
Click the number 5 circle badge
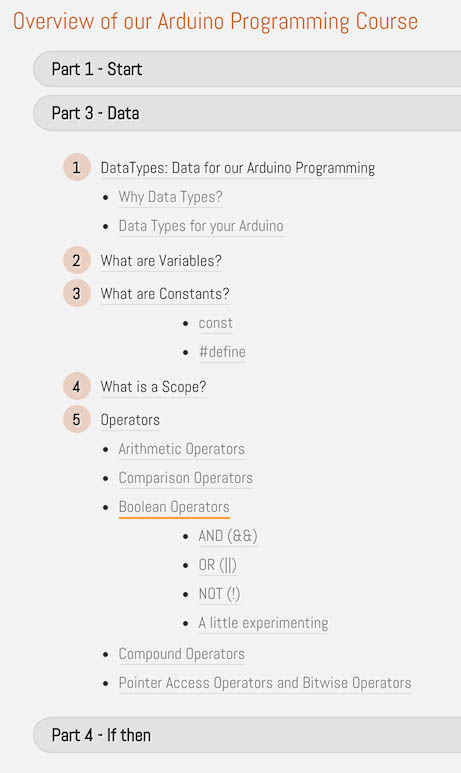pyautogui.click(x=76, y=420)
